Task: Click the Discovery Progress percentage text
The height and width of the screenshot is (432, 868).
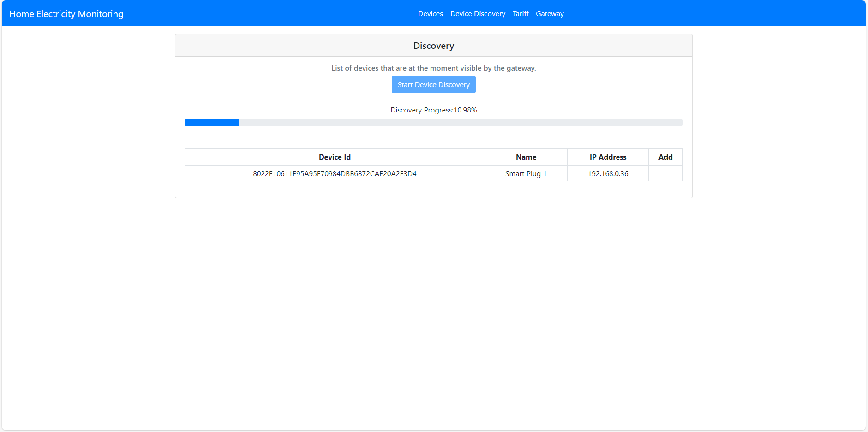Action: coord(433,110)
